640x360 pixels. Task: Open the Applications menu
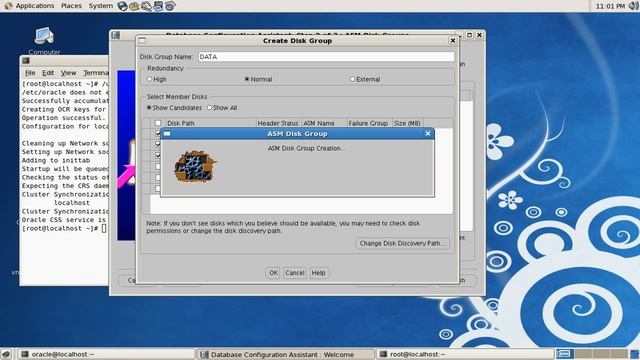[x=35, y=6]
